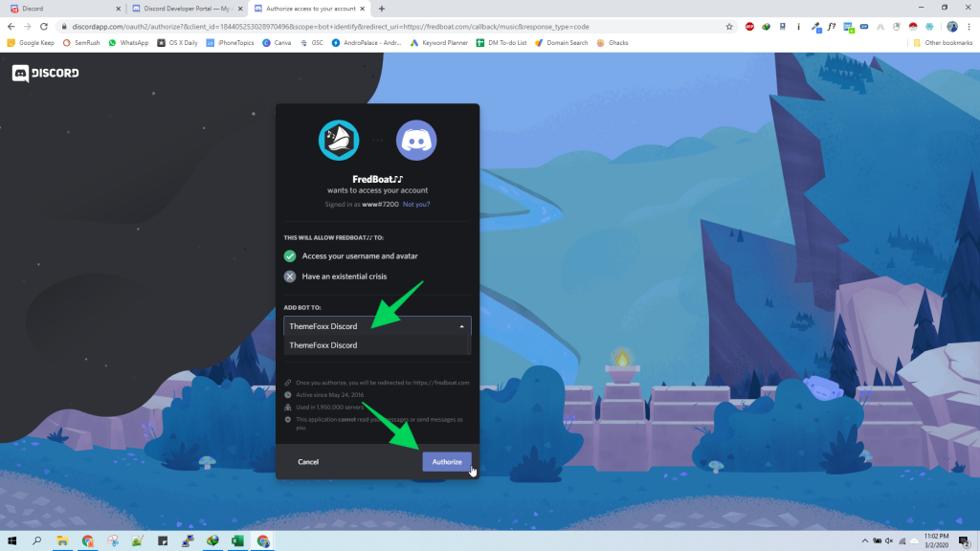Close the Discord Developer Portal tab
This screenshot has height=551, width=980.
[x=240, y=9]
